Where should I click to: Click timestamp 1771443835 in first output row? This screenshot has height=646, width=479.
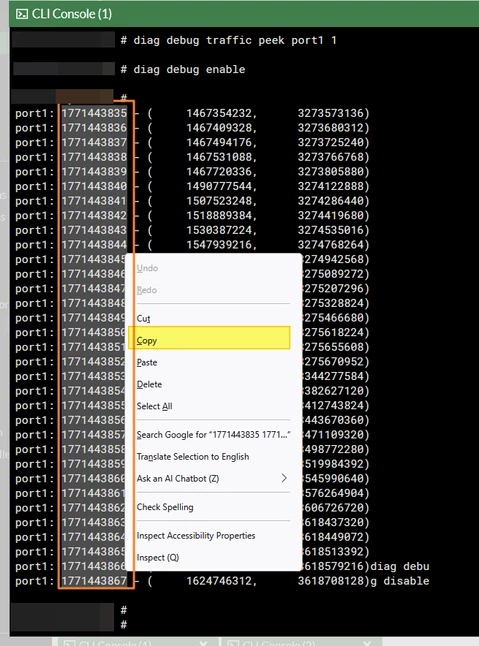(x=94, y=113)
